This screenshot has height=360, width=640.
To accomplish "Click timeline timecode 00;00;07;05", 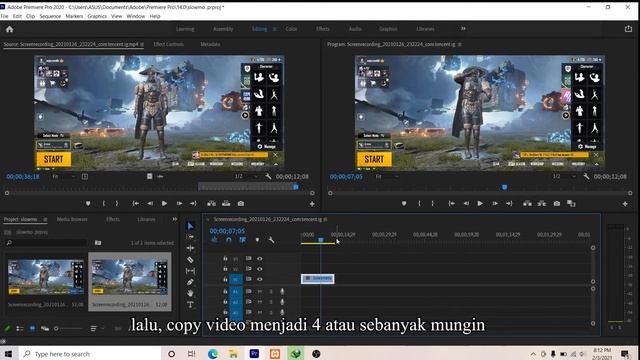I will (227, 231).
